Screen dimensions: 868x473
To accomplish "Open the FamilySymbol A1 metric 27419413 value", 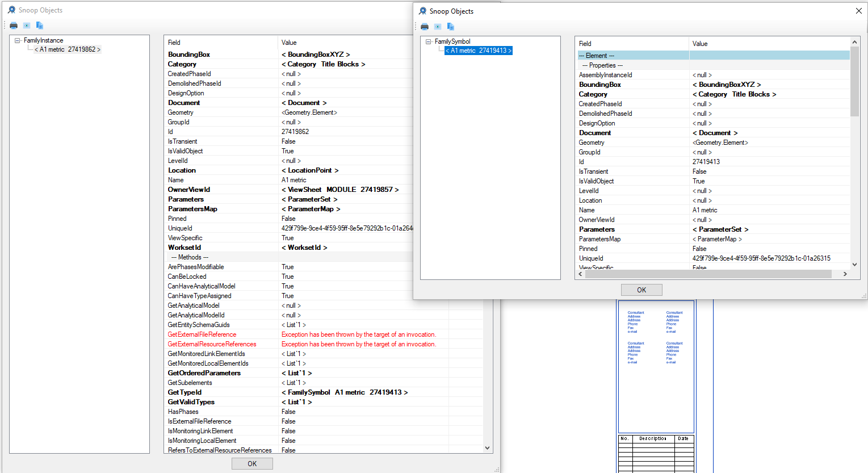I will [x=345, y=392].
